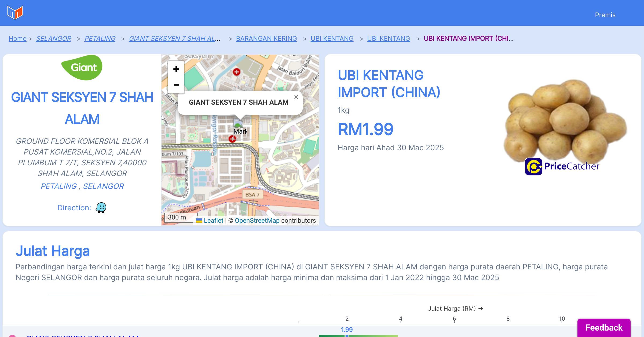The image size is (644, 337).
Task: Click the PriceCatcher logo
Action: click(x=562, y=166)
